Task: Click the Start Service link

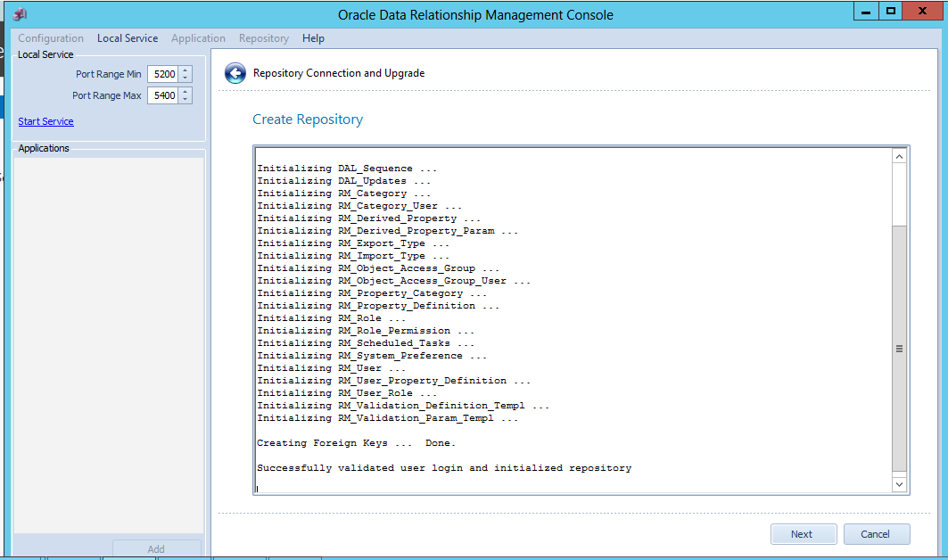Action: 46,121
